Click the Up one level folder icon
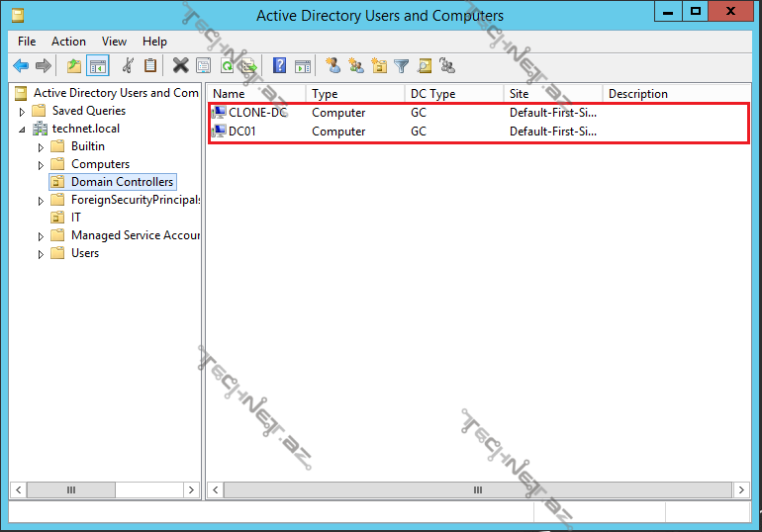The height and width of the screenshot is (532, 762). point(74,66)
